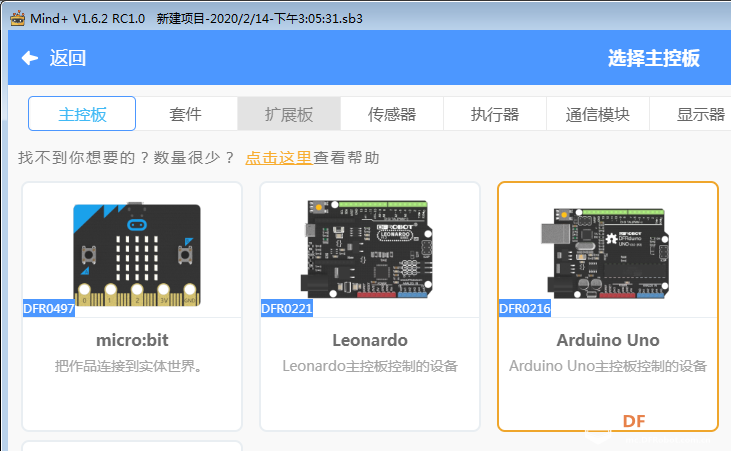
Task: Click Leonardo主控板控制的设备 description
Action: [370, 366]
